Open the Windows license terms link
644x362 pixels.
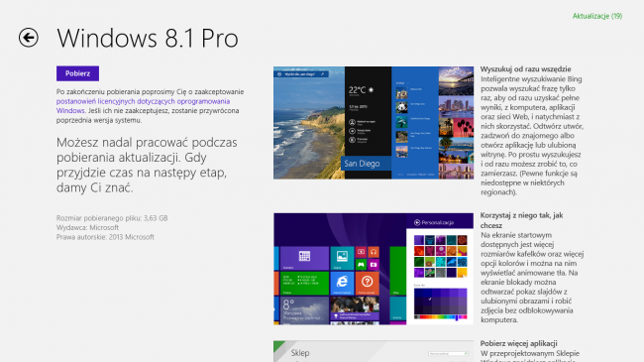143,106
